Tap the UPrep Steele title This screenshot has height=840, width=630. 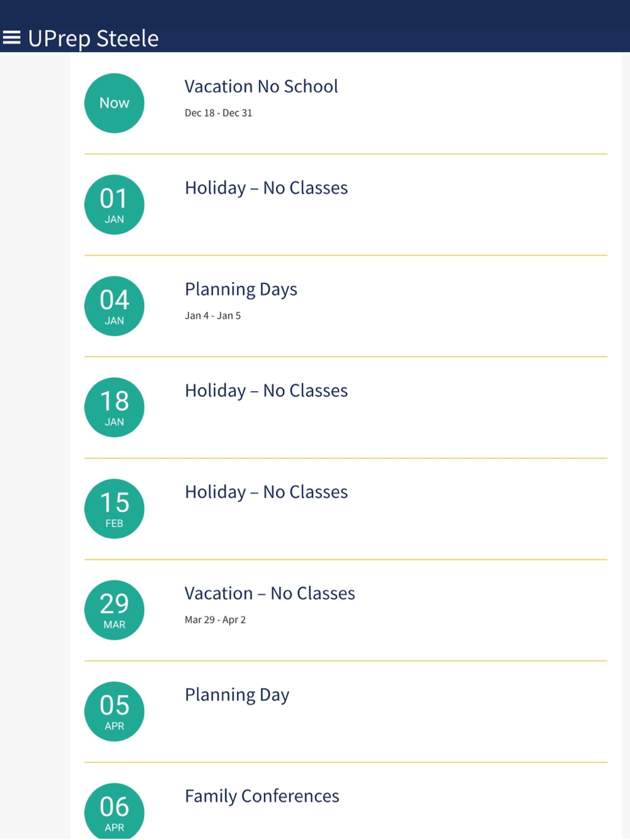click(93, 38)
